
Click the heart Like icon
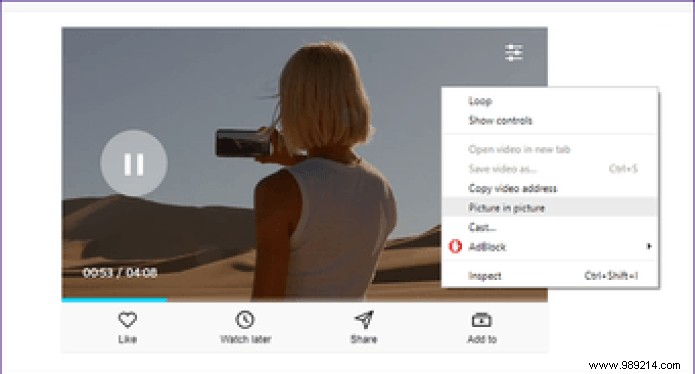[127, 319]
